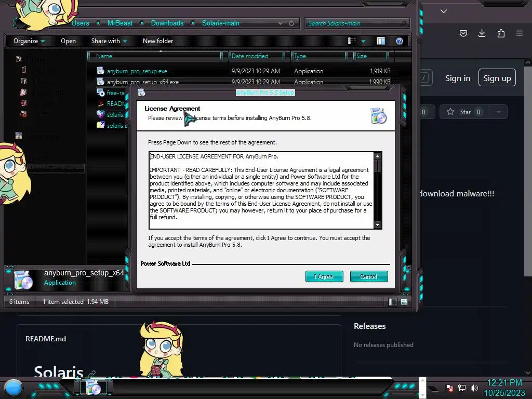Image resolution: width=532 pixels, height=399 pixels.
Task: Select anyburn_pro_setup.exe file
Action: tap(137, 71)
